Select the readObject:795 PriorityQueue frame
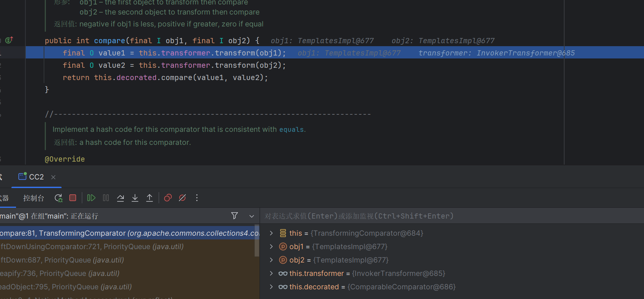This screenshot has width=644, height=299. [x=127, y=287]
